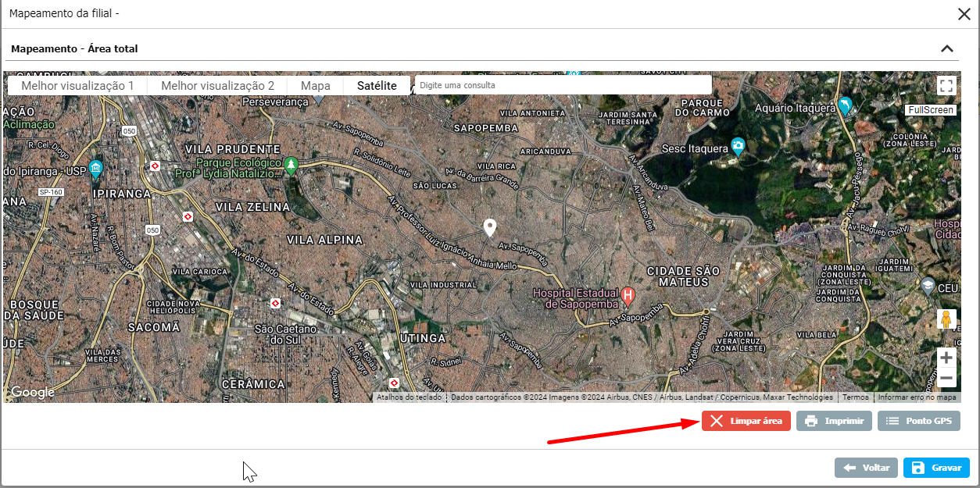Open the CEU school marker icon
The image size is (980, 488).
[x=928, y=286]
